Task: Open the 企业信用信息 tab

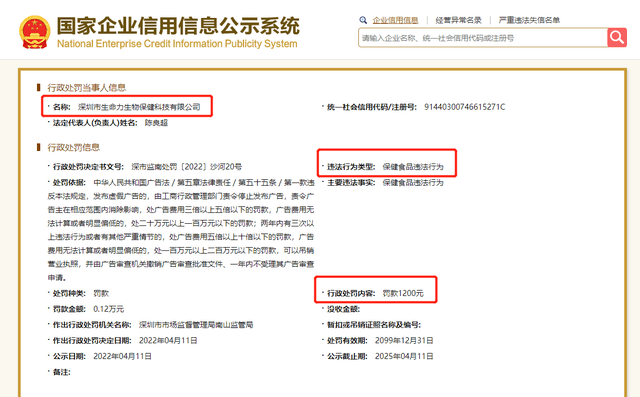Action: pos(395,20)
